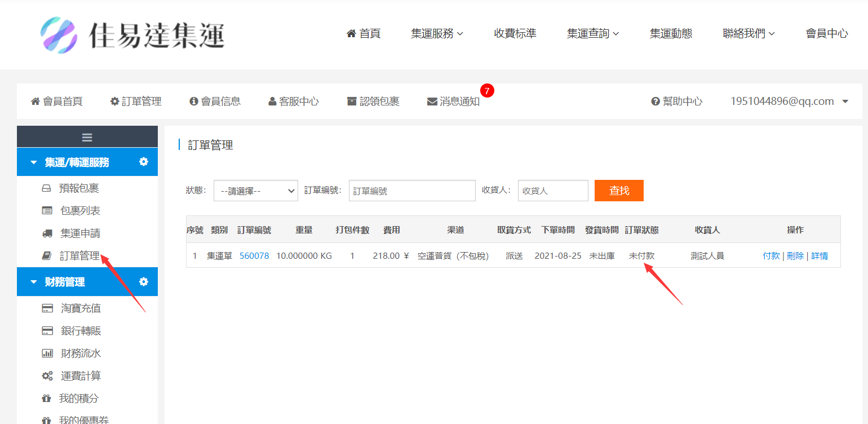Click the 未出庫 shipping time cell
Image resolution: width=868 pixels, height=424 pixels.
click(602, 256)
